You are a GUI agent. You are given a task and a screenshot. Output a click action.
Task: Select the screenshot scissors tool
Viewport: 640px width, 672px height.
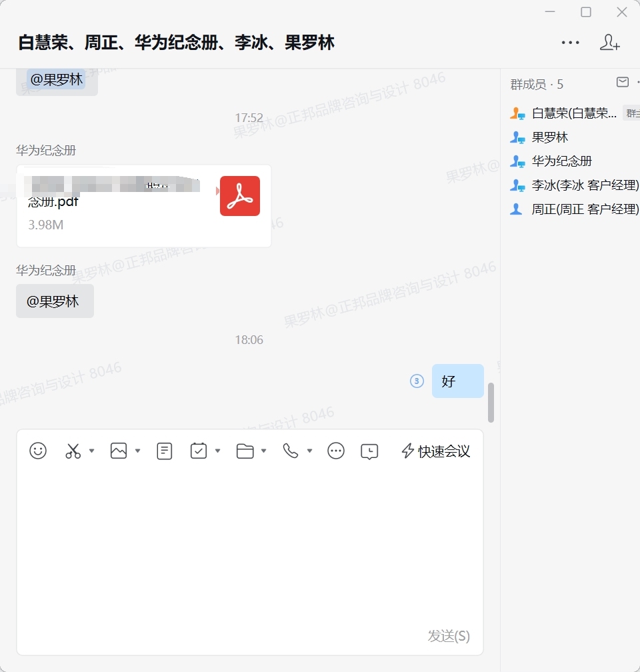tap(73, 451)
